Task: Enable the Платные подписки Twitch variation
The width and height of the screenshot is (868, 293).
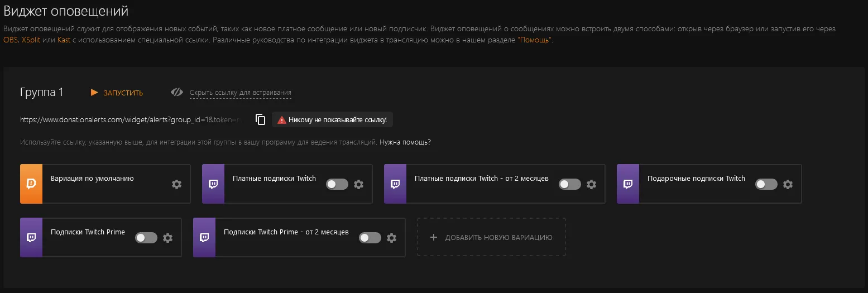Action: tap(337, 184)
